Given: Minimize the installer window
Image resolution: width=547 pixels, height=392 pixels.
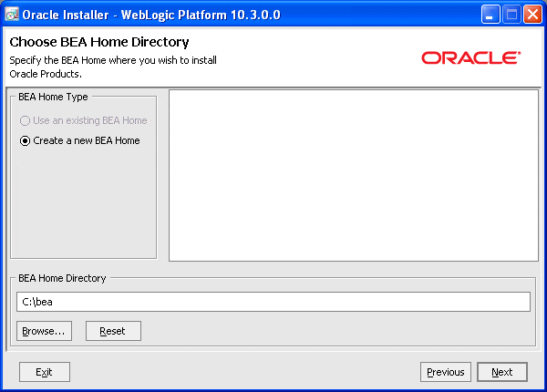Looking at the screenshot, I should (490, 15).
